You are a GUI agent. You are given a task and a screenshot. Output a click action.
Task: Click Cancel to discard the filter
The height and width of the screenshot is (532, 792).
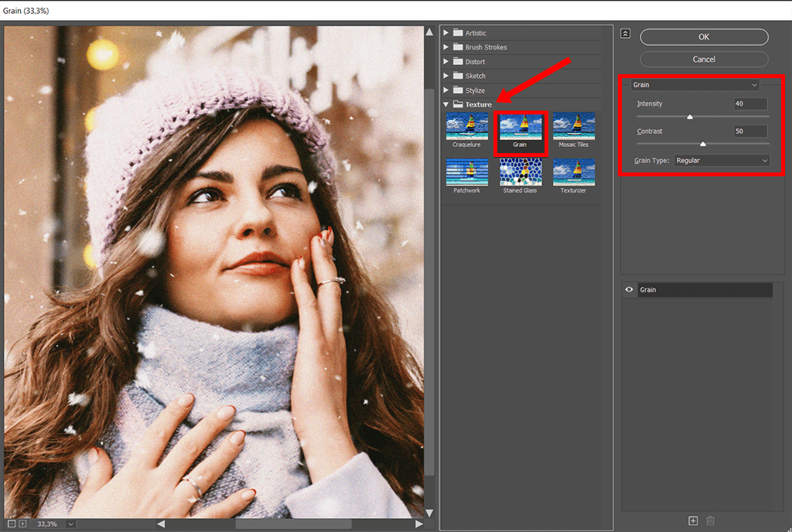tap(704, 59)
